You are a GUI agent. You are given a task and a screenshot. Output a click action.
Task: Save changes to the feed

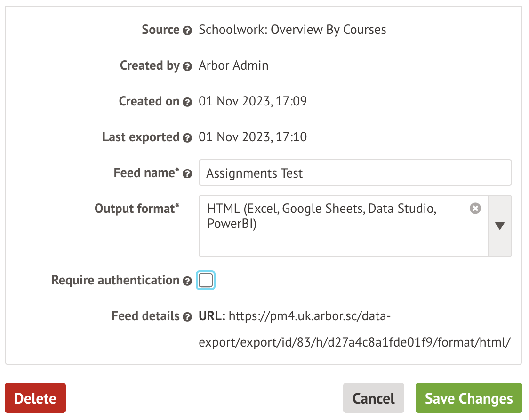tap(468, 398)
